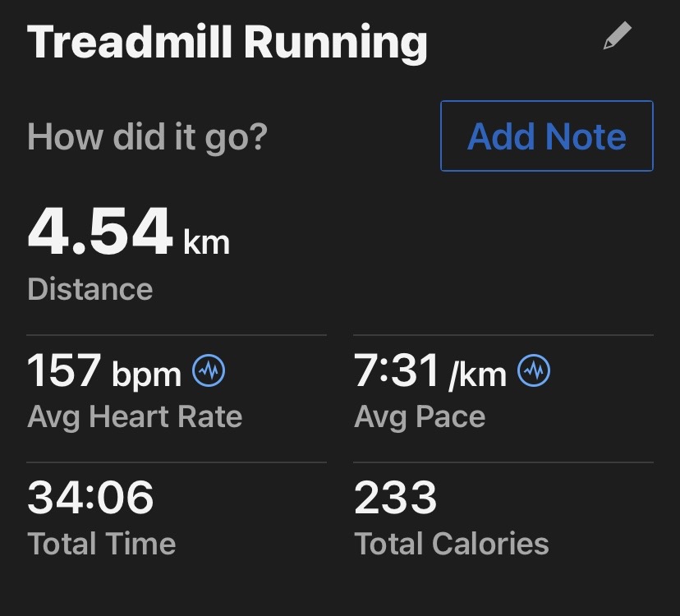Viewport: 680px width, 616px height.
Task: Tap the waveform icon beside Avg Pace
Action: pyautogui.click(x=534, y=372)
